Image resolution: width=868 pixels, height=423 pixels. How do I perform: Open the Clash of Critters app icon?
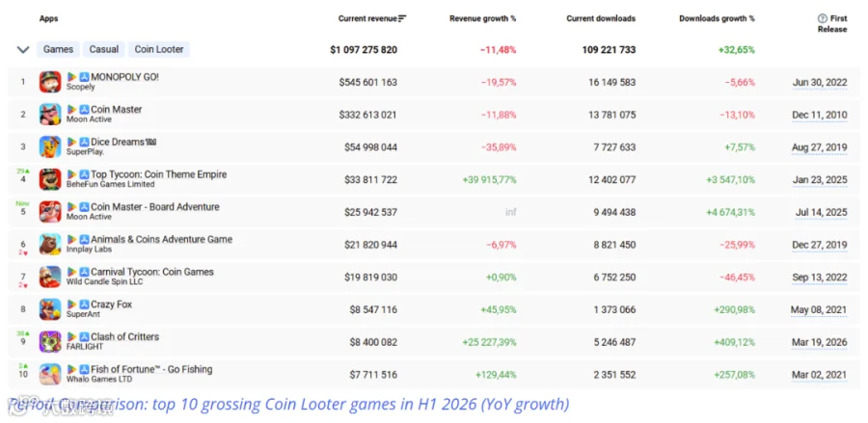50,342
